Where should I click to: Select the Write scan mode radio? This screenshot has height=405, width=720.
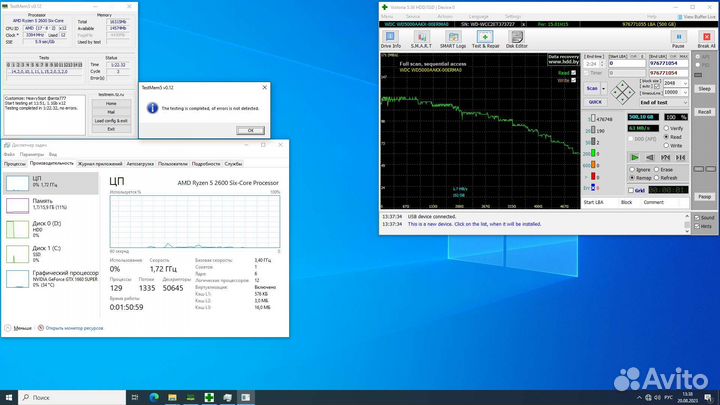666,145
